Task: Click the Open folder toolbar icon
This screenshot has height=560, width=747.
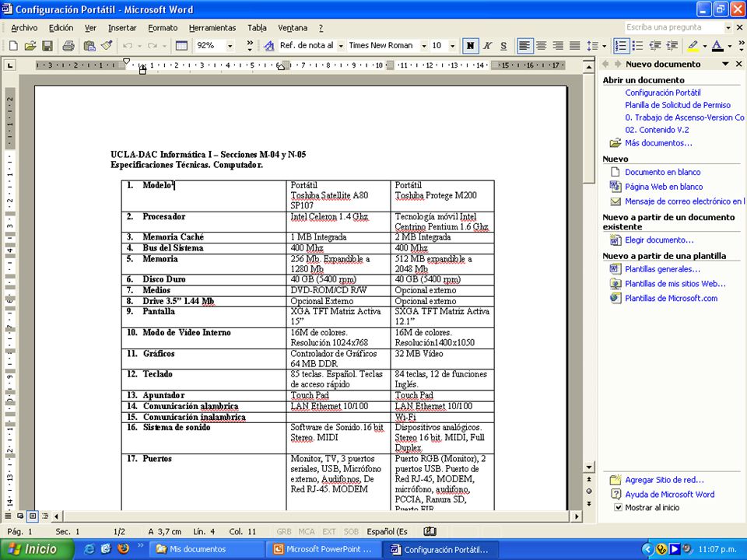Action: click(x=30, y=46)
